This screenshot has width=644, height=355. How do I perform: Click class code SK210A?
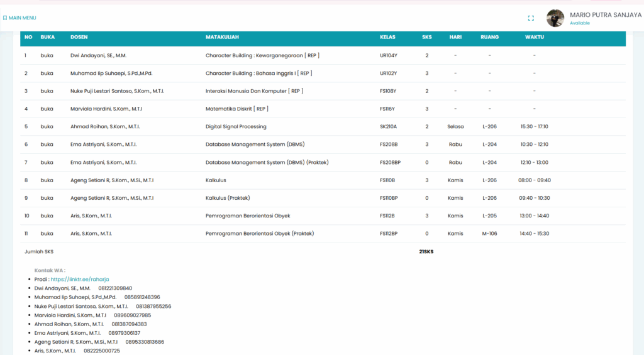(388, 126)
